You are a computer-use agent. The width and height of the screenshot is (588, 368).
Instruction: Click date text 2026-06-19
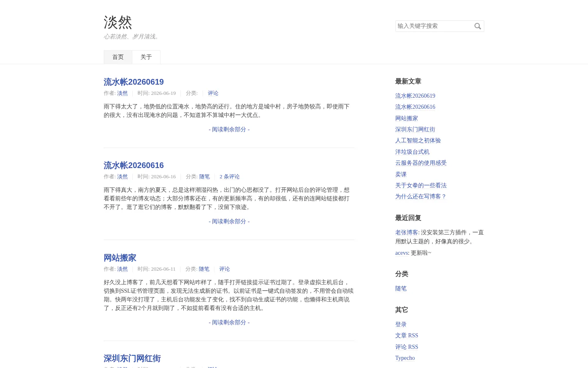point(163,93)
